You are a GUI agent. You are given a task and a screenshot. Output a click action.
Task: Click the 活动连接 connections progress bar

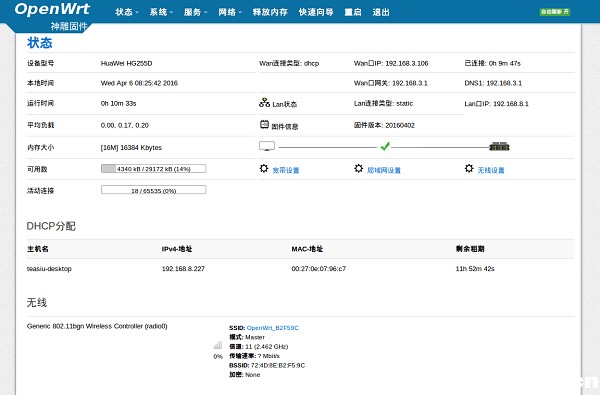(x=153, y=190)
